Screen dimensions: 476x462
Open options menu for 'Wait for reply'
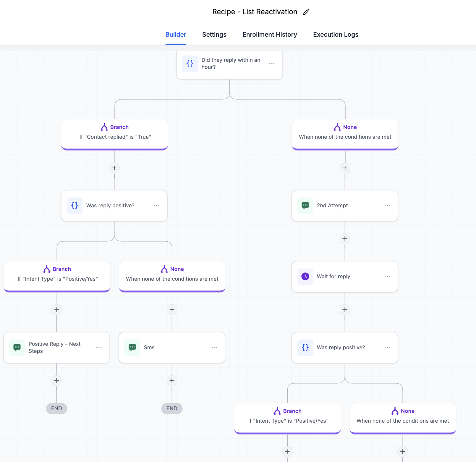click(387, 277)
